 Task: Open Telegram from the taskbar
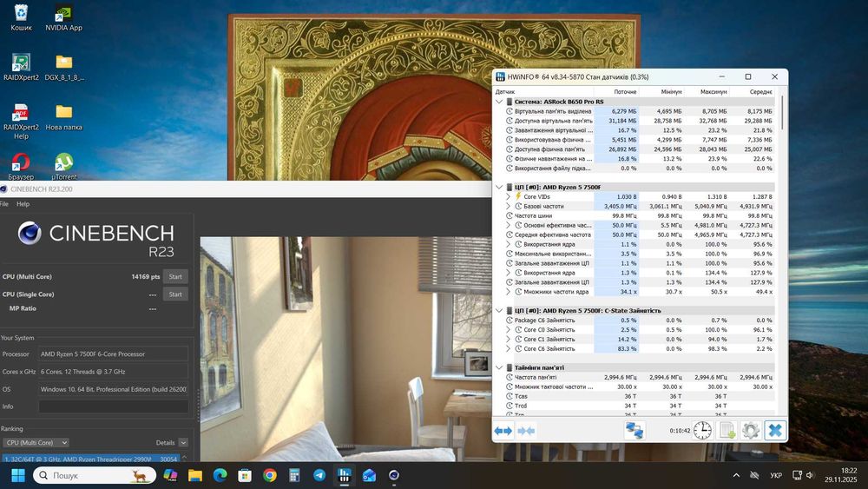[x=319, y=475]
